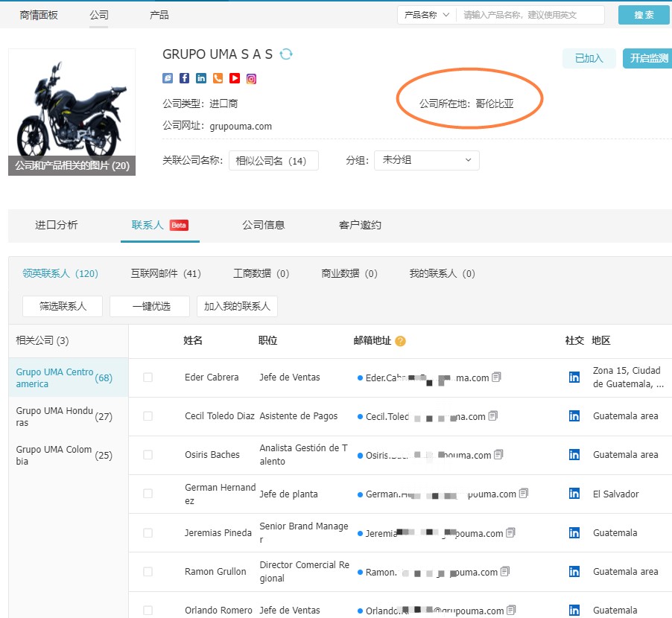
Task: Click the 筛选联系人 button
Action: [63, 306]
